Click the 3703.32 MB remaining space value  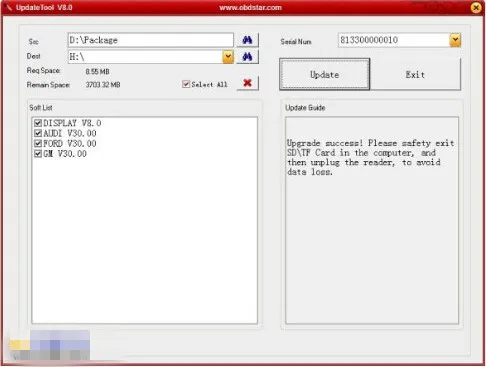[x=103, y=85]
